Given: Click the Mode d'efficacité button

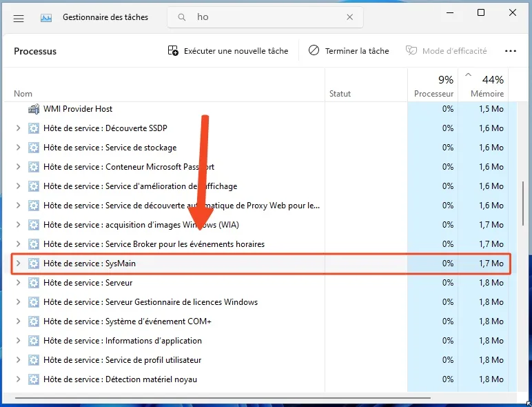Looking at the screenshot, I should [x=447, y=51].
